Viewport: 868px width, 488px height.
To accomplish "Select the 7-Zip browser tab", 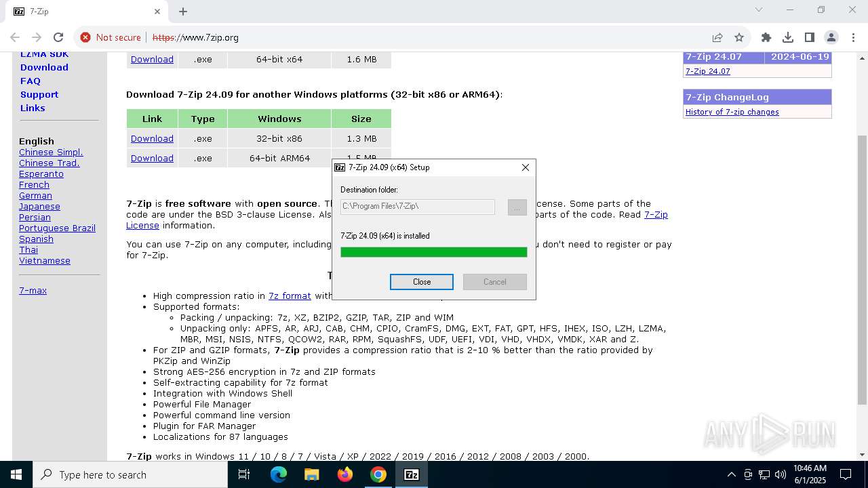I will 87,11.
